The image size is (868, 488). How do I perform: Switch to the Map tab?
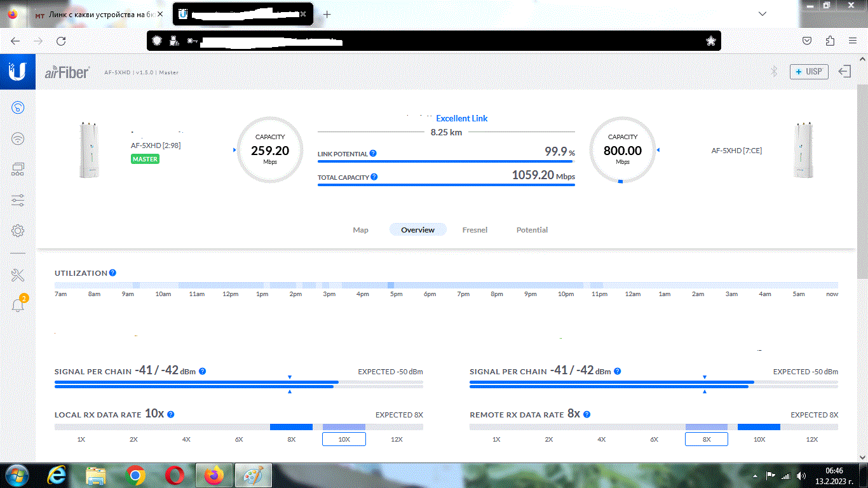(x=360, y=230)
